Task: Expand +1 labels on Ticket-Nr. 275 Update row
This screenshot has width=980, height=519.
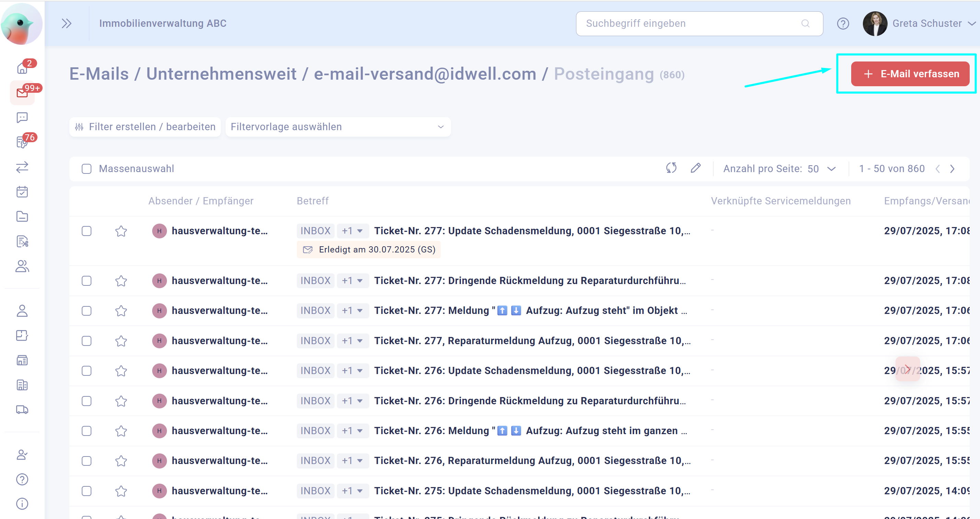Action: click(352, 491)
